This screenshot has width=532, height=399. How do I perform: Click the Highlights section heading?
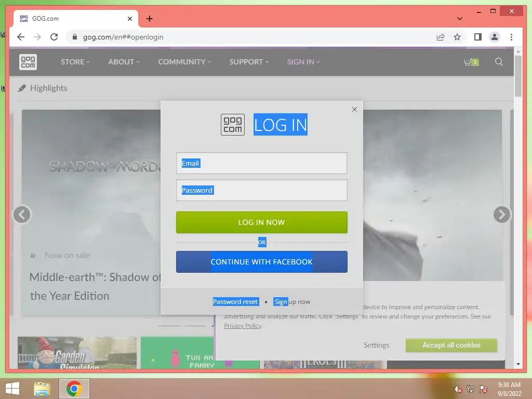pyautogui.click(x=48, y=88)
